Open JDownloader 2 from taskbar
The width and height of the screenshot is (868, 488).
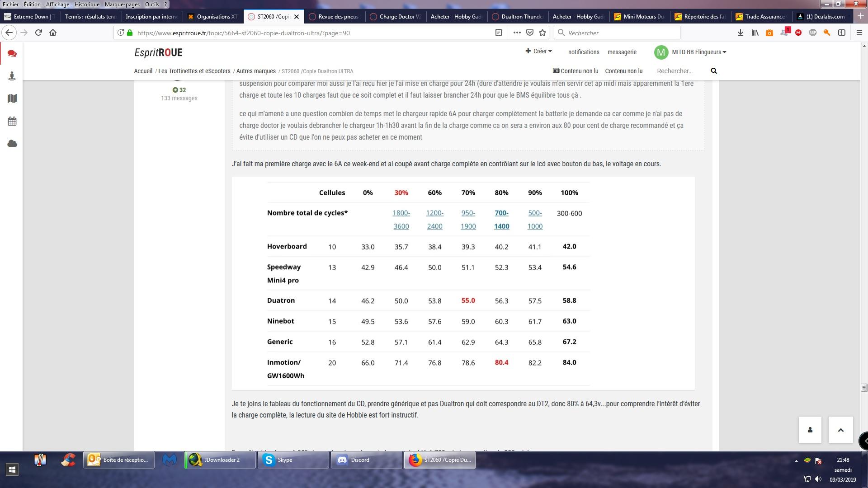(220, 460)
